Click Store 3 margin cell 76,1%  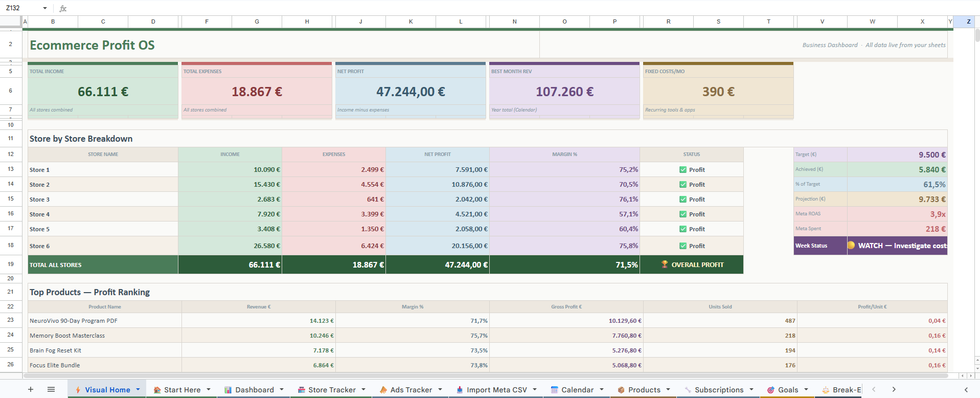click(x=564, y=199)
